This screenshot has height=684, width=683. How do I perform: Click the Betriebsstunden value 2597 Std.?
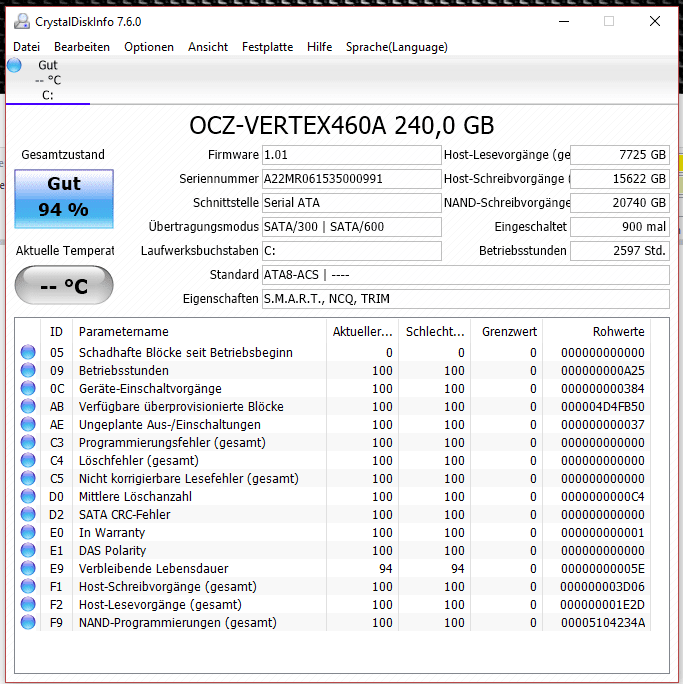[x=620, y=251]
